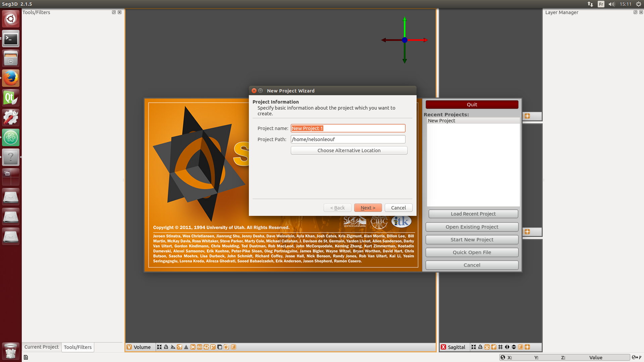Click Load Recent Project button
644x362 pixels.
[473, 214]
